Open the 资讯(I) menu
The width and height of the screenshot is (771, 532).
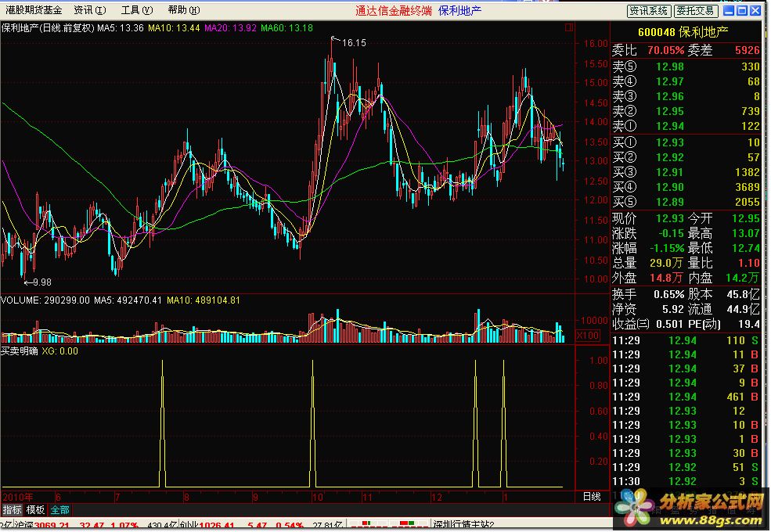[x=89, y=10]
